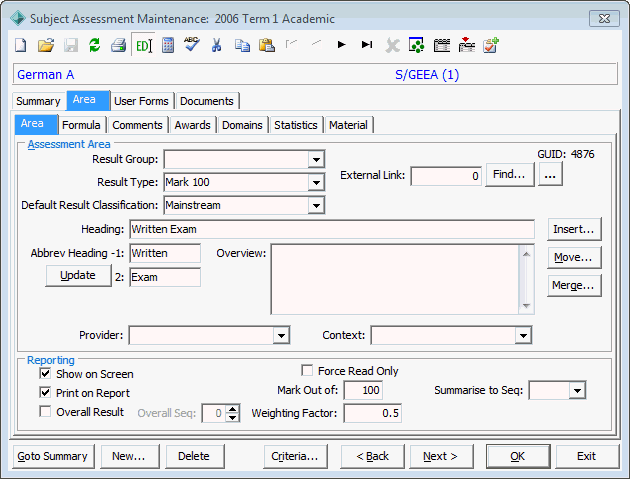
Task: Click the ellipsis button beside Find
Action: pos(550,174)
